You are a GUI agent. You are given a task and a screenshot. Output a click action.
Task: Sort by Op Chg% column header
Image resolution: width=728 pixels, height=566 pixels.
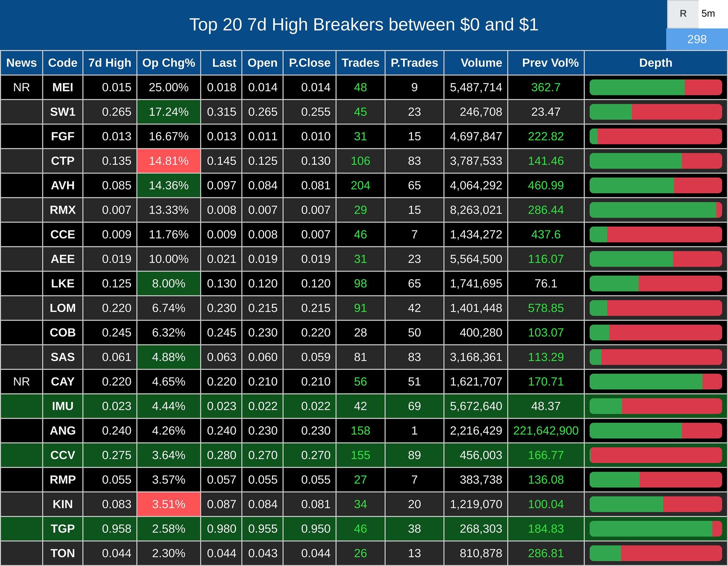168,63
